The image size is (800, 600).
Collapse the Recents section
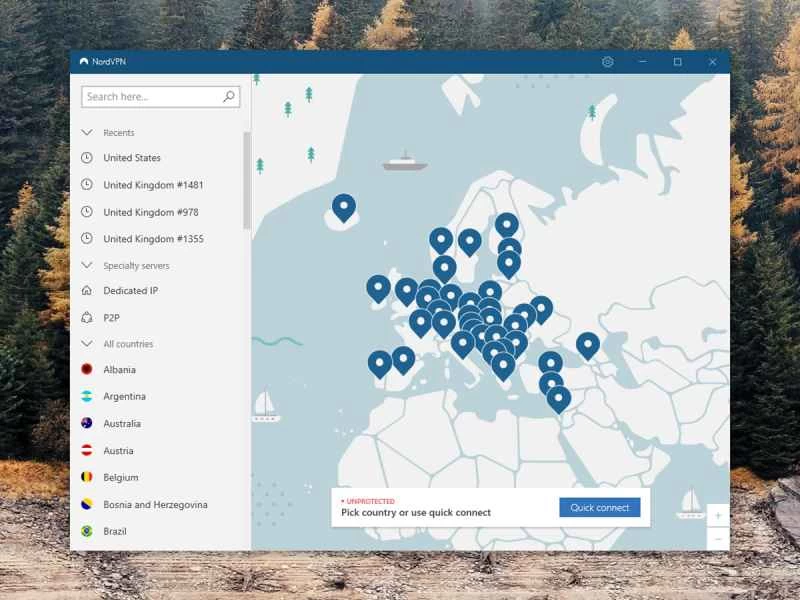pyautogui.click(x=88, y=131)
